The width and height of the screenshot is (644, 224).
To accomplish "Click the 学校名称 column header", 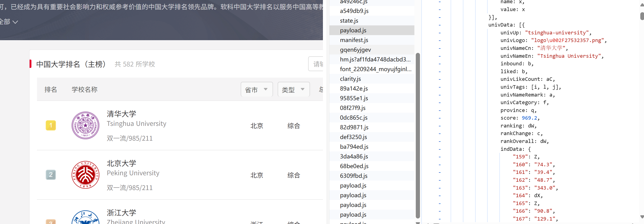I will [x=85, y=89].
